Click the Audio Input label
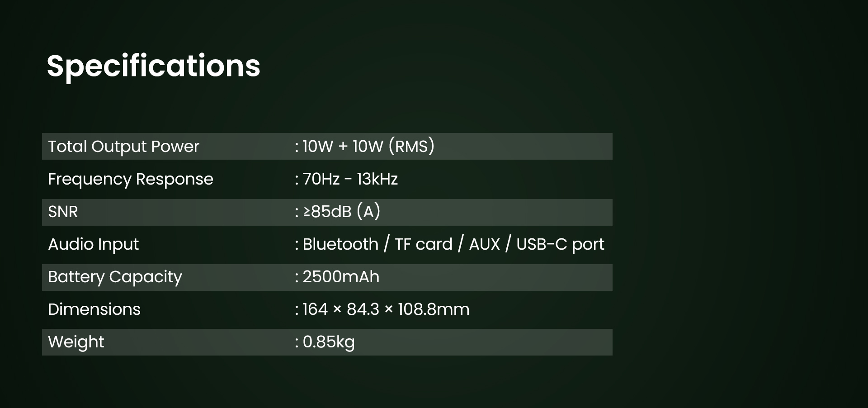Screen dimensions: 868x408 click(x=93, y=244)
